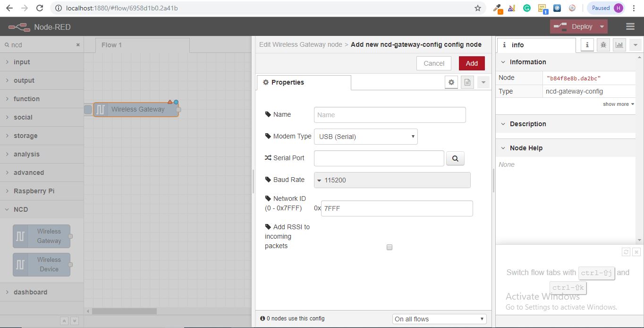Collapse the NCD palette category
This screenshot has height=328, width=644.
[x=42, y=209]
